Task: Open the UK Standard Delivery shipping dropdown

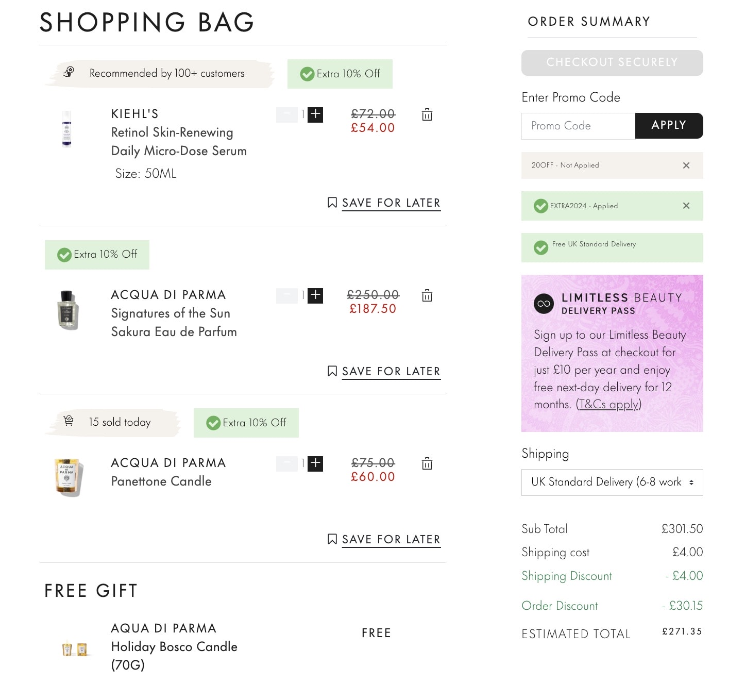Action: (612, 482)
